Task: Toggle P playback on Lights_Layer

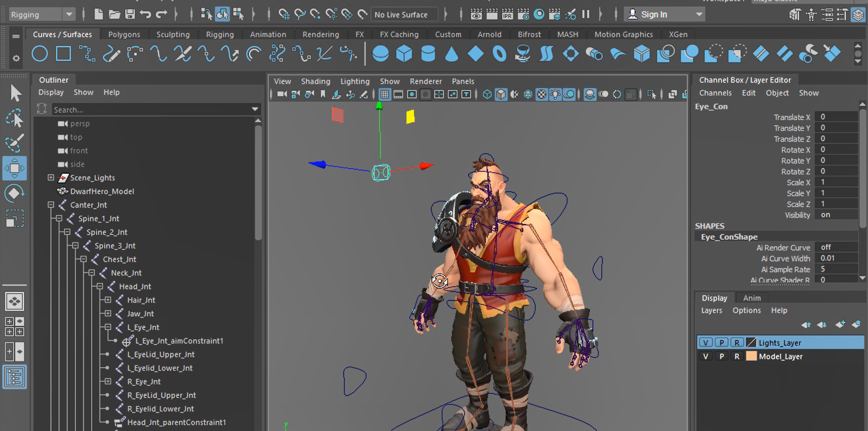Action: point(721,343)
